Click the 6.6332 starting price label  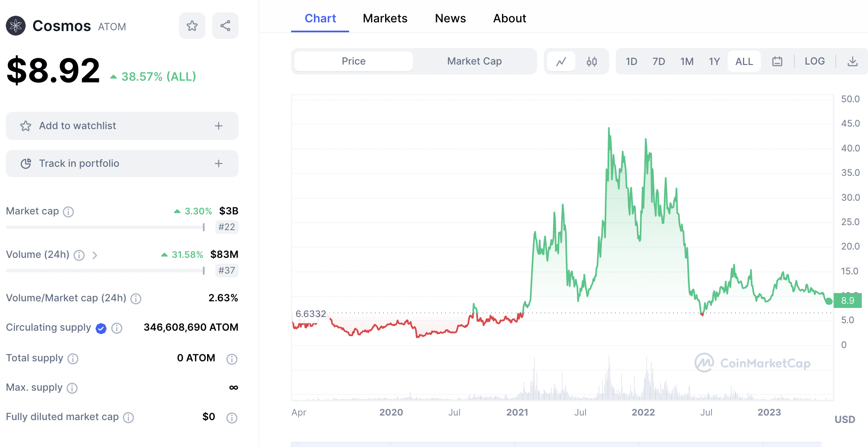(x=311, y=314)
